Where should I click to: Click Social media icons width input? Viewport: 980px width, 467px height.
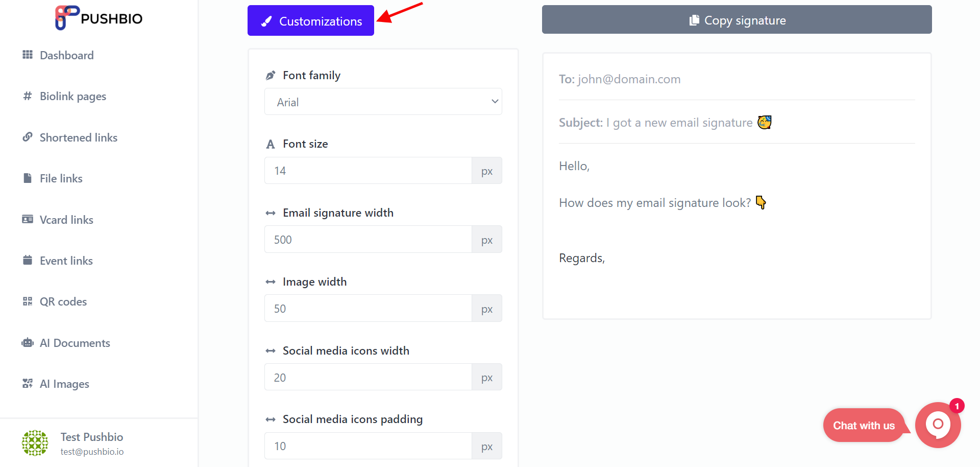[x=368, y=377]
